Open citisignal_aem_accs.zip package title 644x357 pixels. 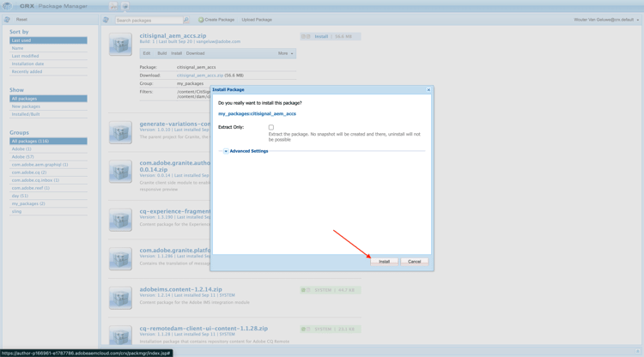click(173, 36)
